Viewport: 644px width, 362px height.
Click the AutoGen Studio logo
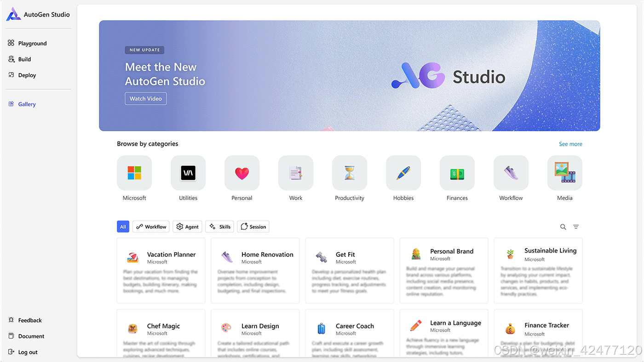coord(13,14)
